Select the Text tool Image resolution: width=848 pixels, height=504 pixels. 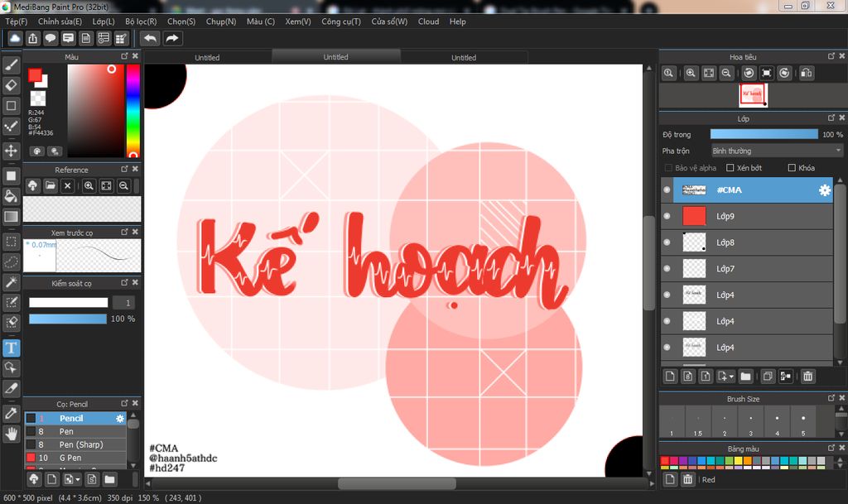coord(11,348)
